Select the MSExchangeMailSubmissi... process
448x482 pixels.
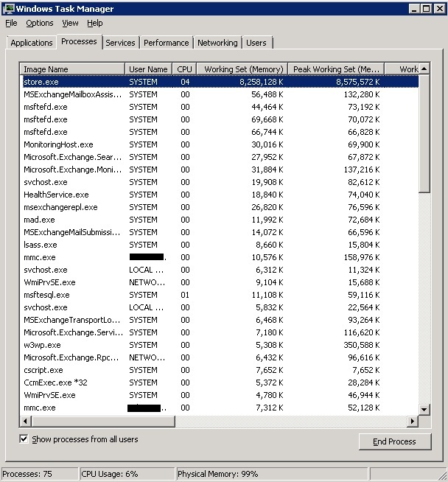tap(220, 232)
